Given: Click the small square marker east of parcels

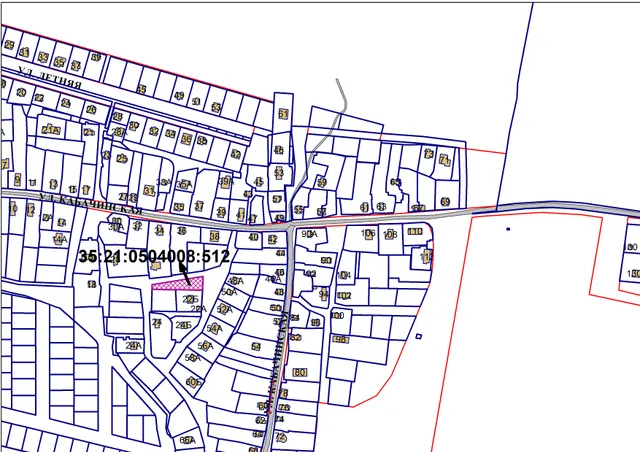Looking at the screenshot, I should (418, 336).
